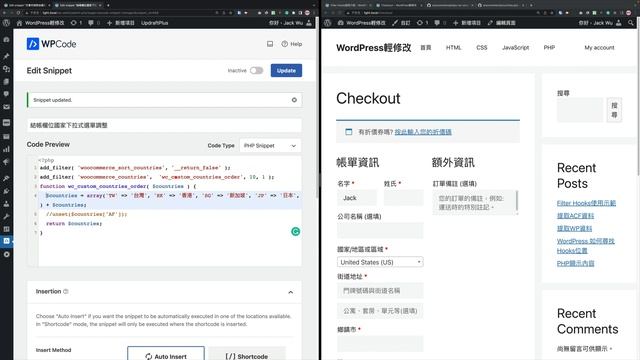Click sidebar search submit button
This screenshot has height=360, width=640.
[614, 110]
